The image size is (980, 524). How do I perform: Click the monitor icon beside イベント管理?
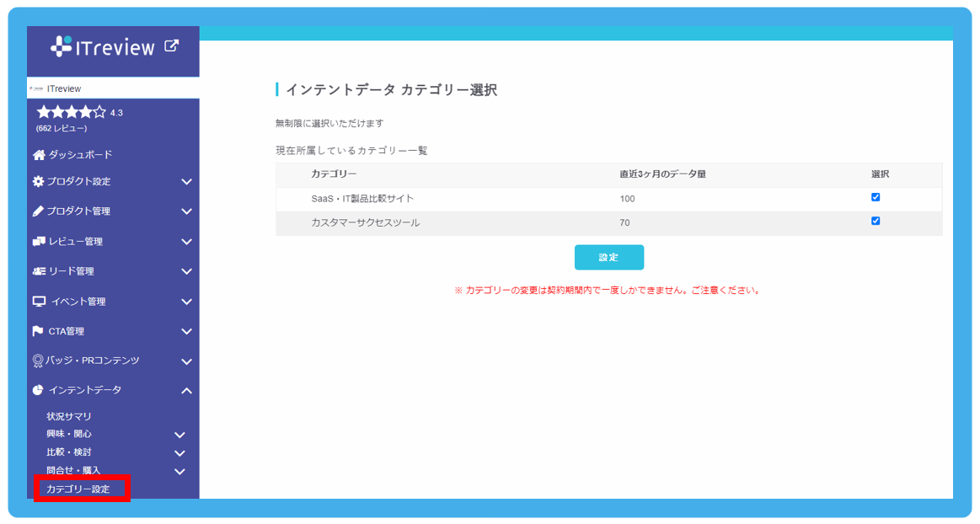click(39, 300)
